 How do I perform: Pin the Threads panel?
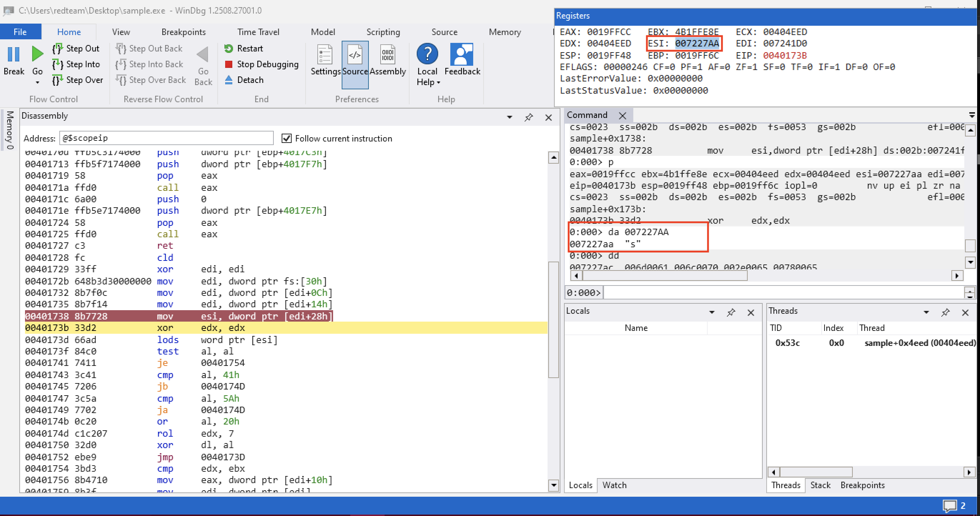pos(945,313)
